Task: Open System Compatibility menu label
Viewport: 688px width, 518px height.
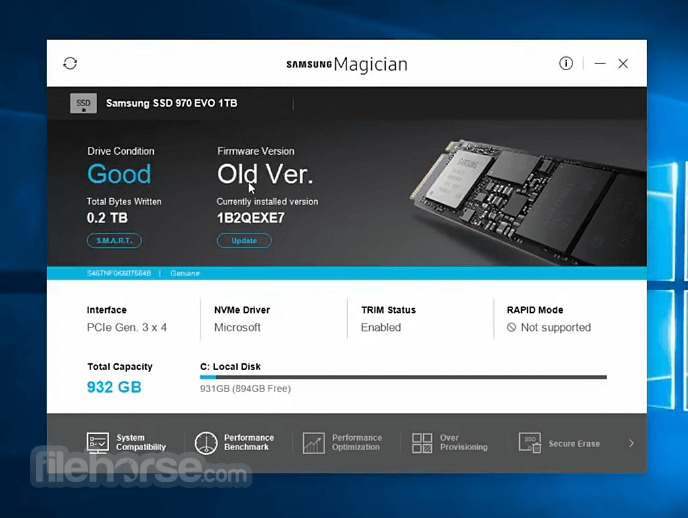Action: pyautogui.click(x=141, y=442)
